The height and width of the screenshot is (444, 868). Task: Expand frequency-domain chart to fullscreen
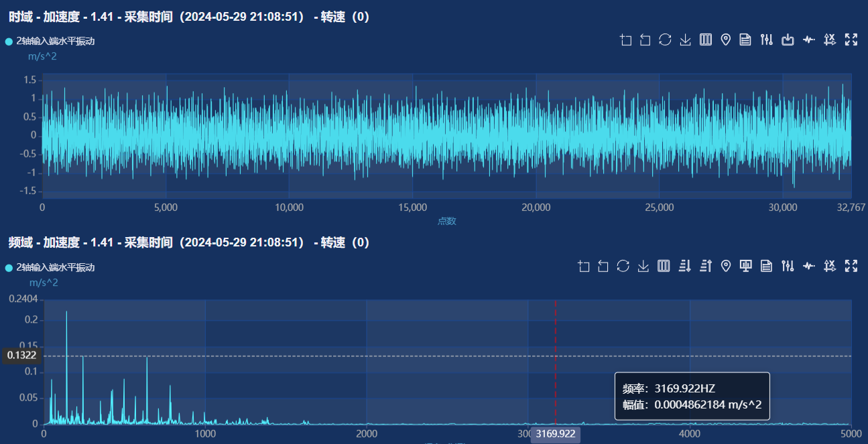(851, 267)
